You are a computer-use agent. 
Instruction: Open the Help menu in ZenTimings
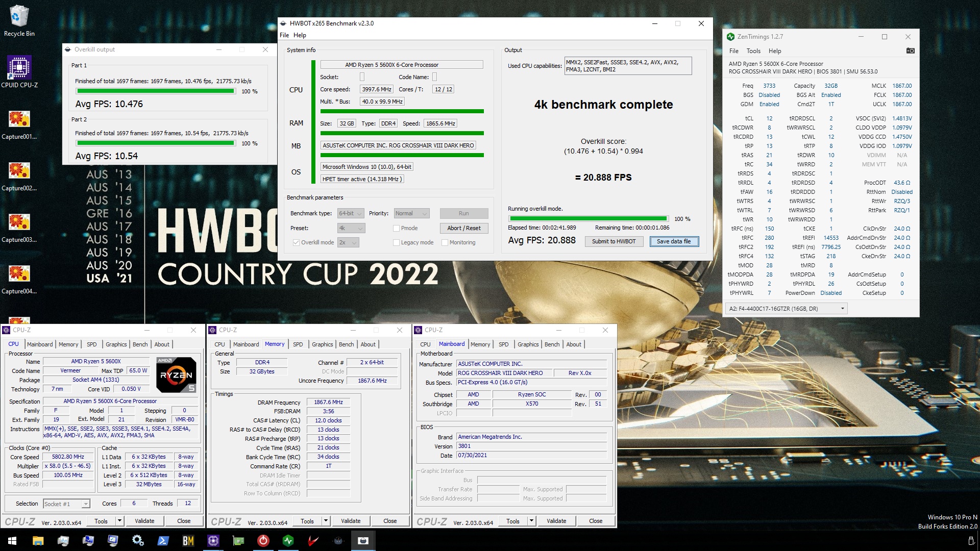[x=775, y=51]
